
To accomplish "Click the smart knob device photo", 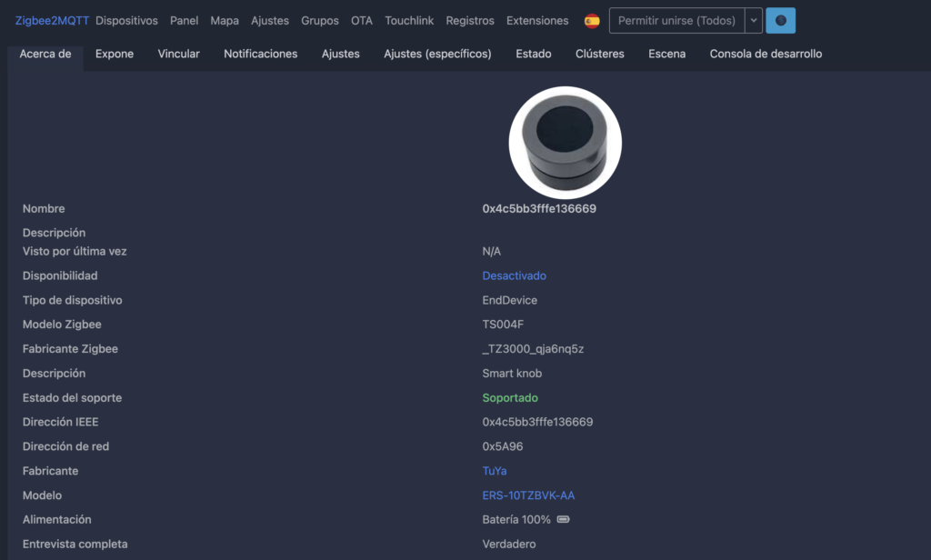I will point(565,142).
